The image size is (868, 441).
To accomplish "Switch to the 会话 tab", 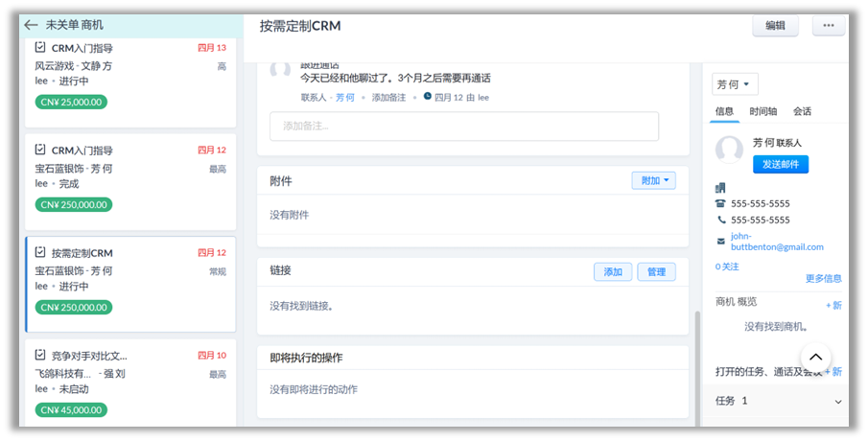I will click(x=802, y=111).
